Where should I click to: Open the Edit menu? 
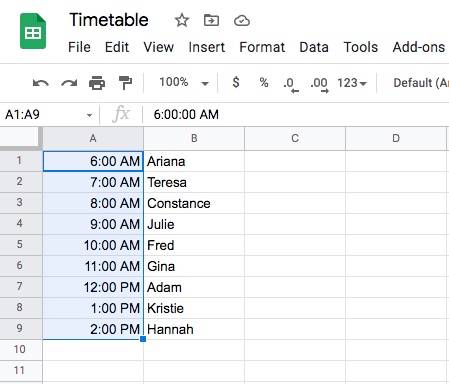(x=117, y=47)
